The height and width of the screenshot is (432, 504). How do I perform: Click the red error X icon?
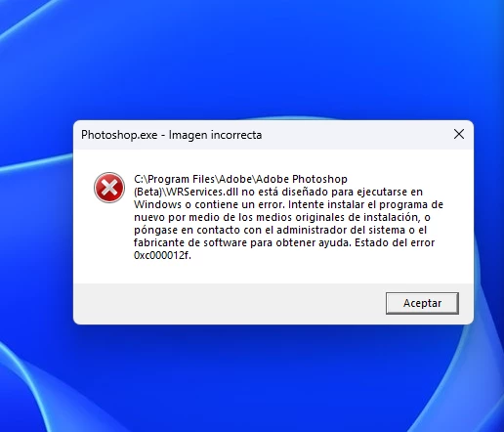pos(109,188)
